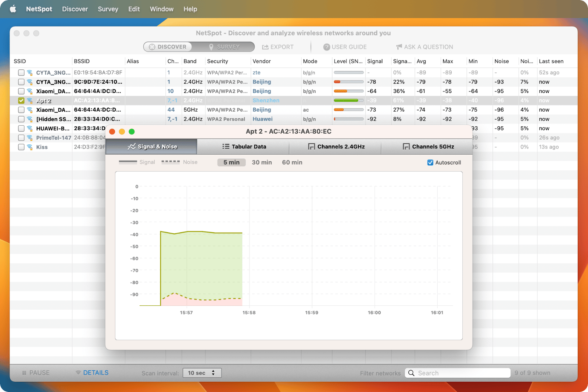588x392 pixels.
Task: Click the zte vendor link
Action: (257, 73)
